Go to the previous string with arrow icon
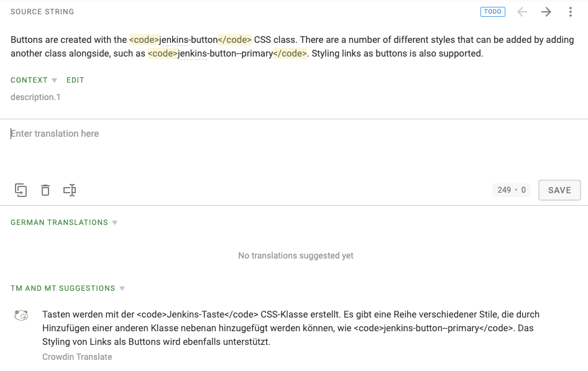This screenshot has width=588, height=371. [x=521, y=11]
